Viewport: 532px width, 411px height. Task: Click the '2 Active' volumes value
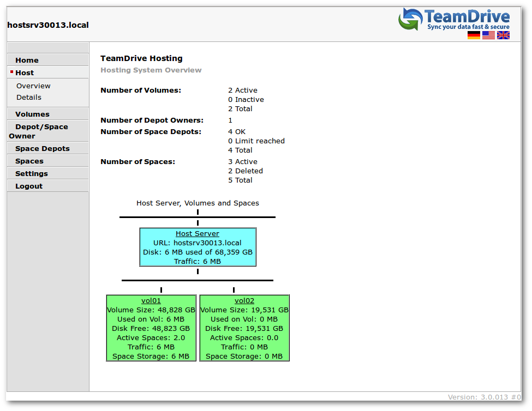[x=243, y=90]
